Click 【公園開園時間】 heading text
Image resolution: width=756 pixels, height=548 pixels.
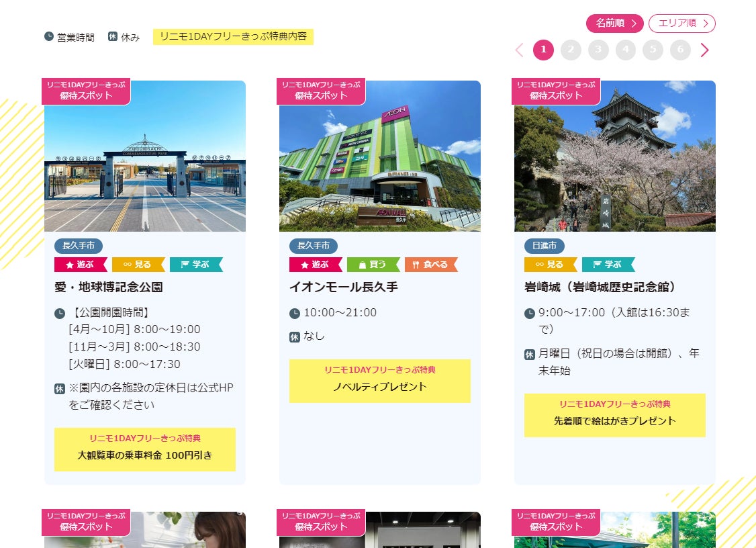(110, 312)
